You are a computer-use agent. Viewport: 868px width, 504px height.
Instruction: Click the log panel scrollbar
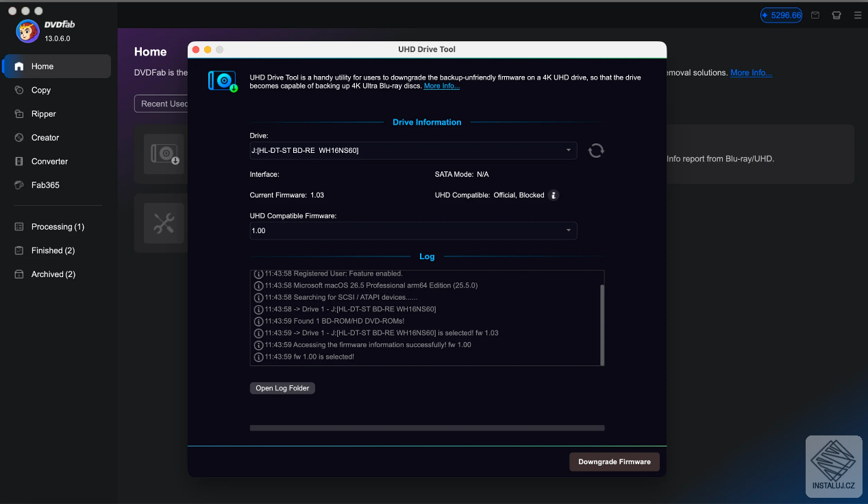pos(602,325)
